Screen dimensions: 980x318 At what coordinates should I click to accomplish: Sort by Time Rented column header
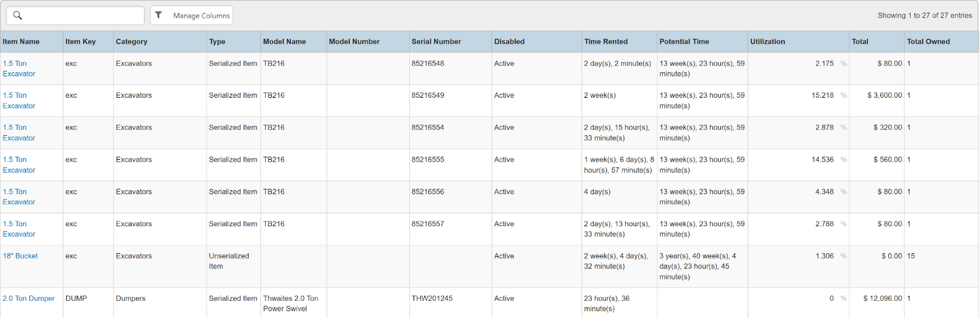606,42
